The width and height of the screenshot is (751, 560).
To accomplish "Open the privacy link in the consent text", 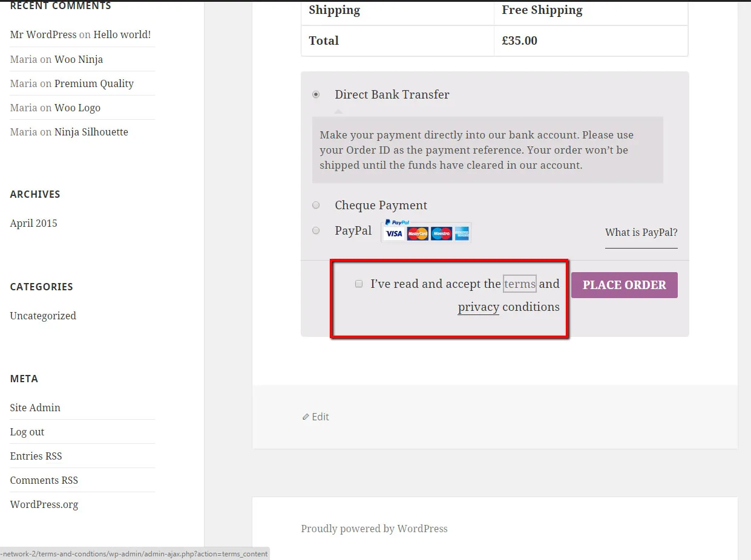I will (x=478, y=307).
